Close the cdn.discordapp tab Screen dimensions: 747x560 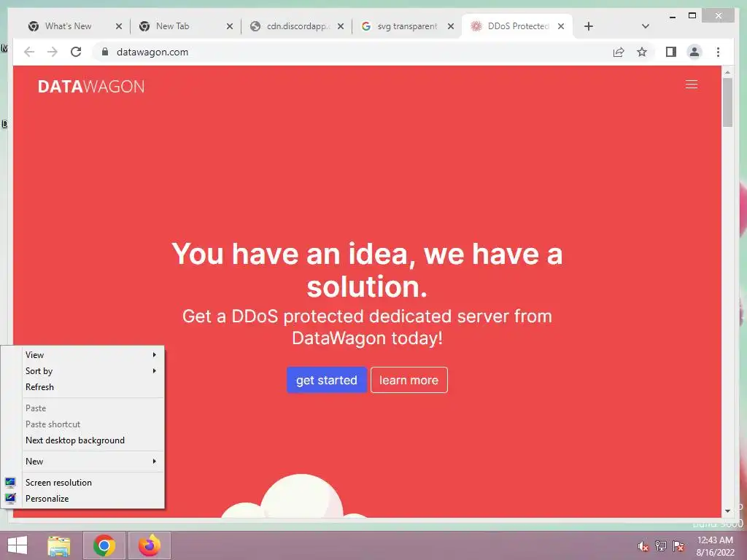coord(341,26)
